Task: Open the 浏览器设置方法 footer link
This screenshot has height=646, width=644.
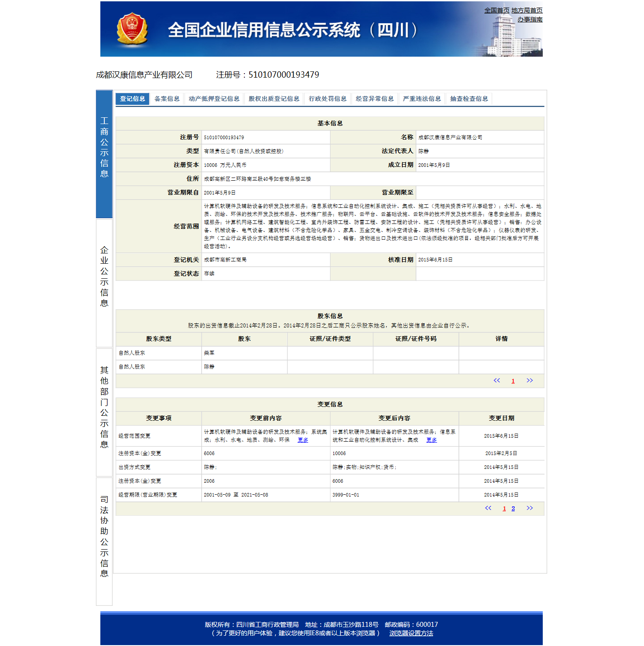Action: coord(411,633)
